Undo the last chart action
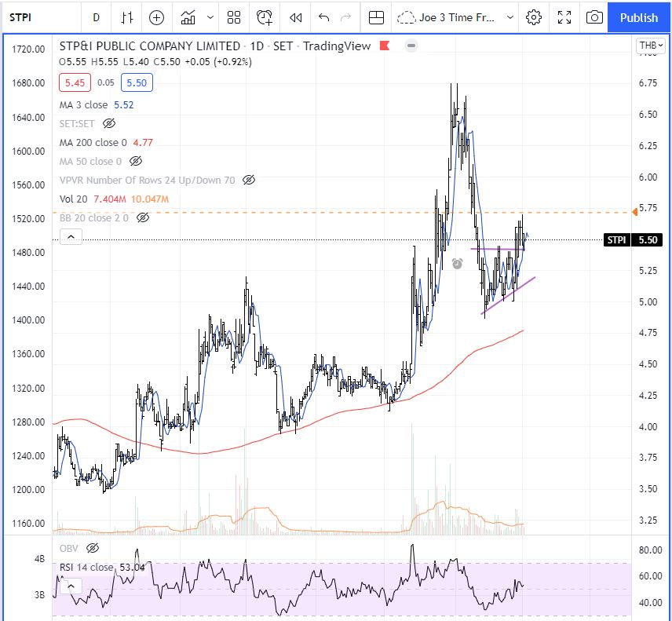This screenshot has height=621, width=672. pyautogui.click(x=324, y=17)
